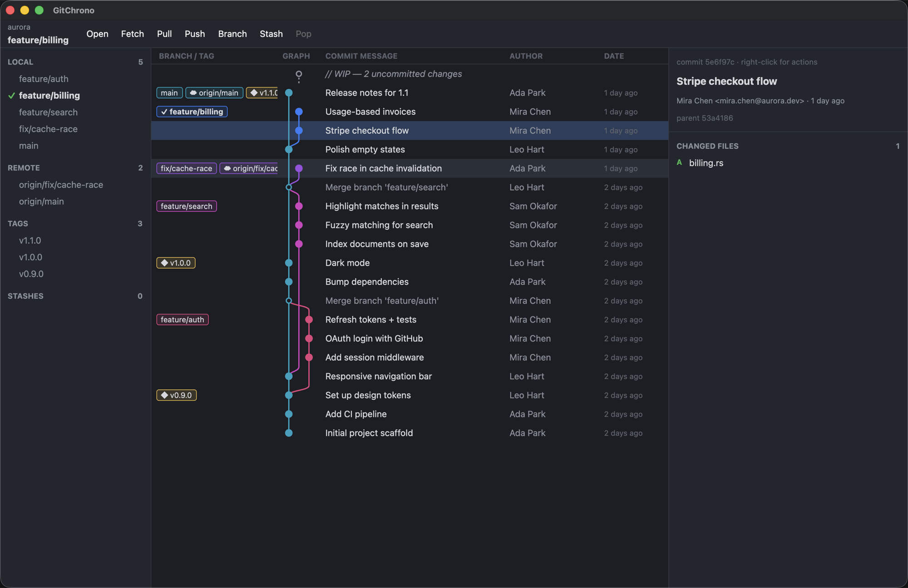The width and height of the screenshot is (908, 588).
Task: Select the OAuth login with GitHub commit
Action: click(410, 338)
